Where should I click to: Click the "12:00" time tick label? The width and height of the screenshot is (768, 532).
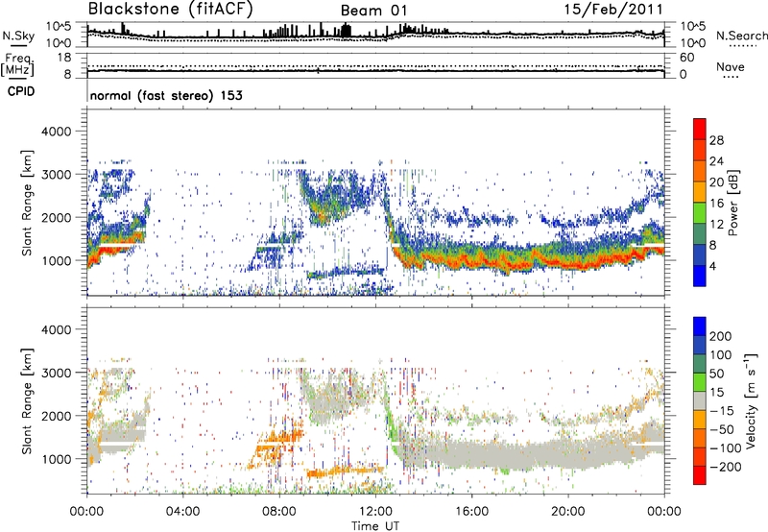point(375,512)
